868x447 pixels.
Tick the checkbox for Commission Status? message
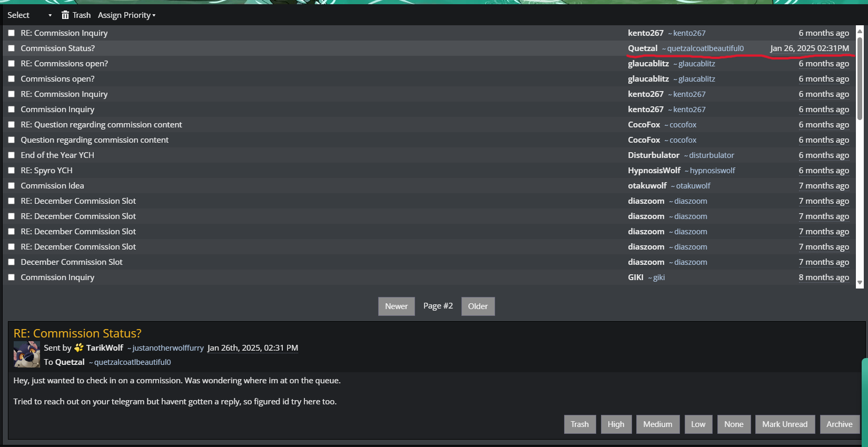pyautogui.click(x=11, y=48)
